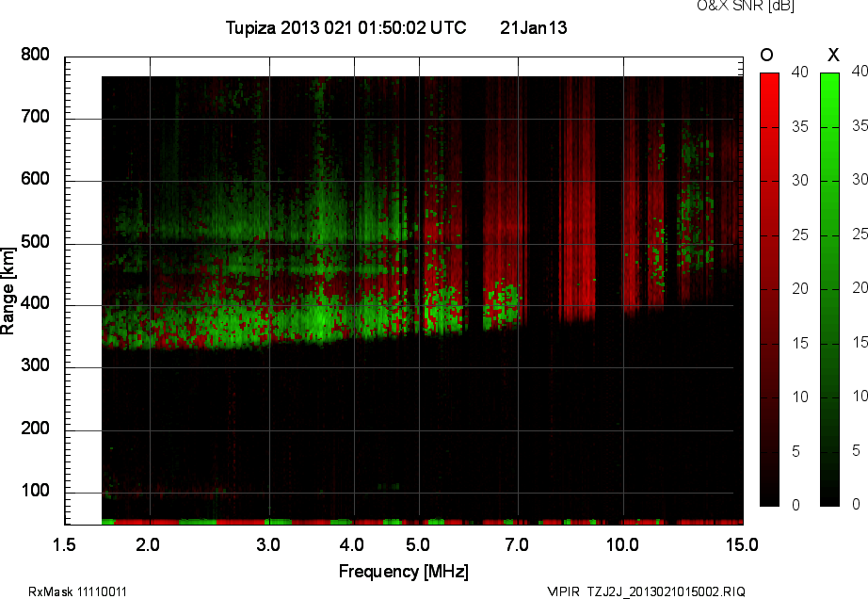
Task: Click the 300 range tick label
Action: [35, 365]
